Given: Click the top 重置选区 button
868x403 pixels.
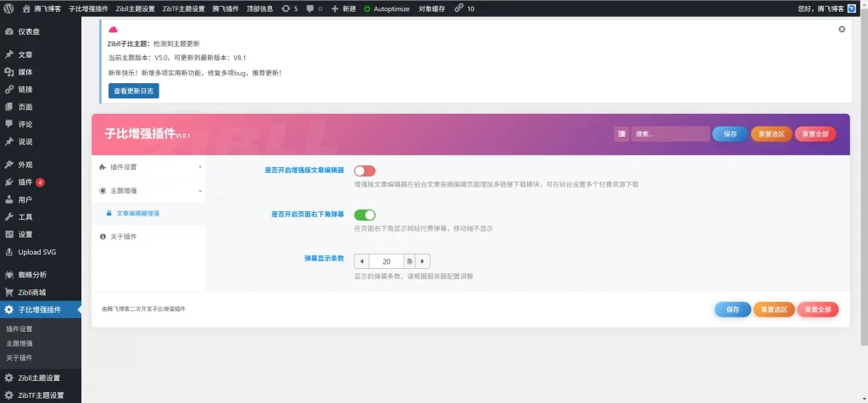Looking at the screenshot, I should coord(771,134).
